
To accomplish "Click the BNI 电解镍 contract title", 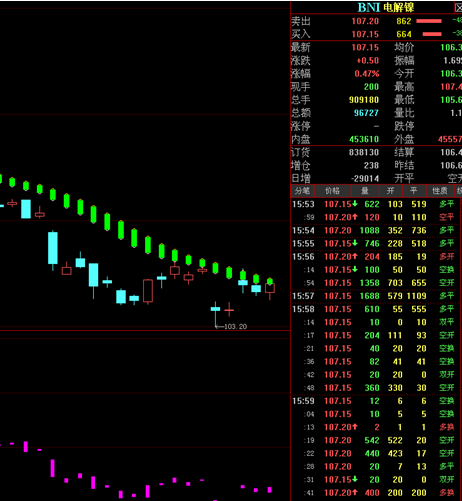I will [x=386, y=7].
